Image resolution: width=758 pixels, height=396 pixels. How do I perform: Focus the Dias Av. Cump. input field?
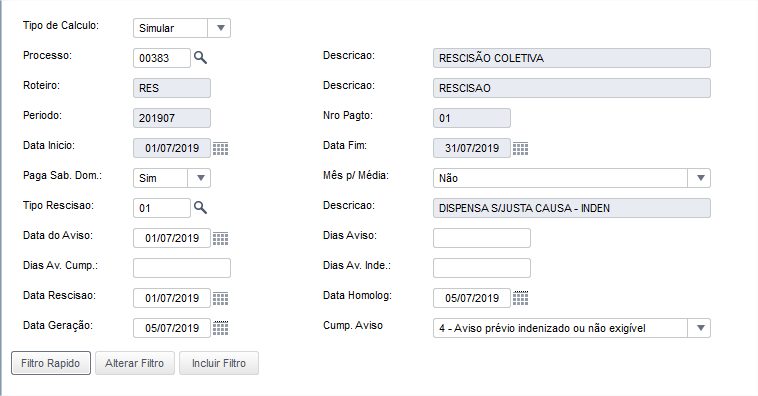pyautogui.click(x=182, y=268)
